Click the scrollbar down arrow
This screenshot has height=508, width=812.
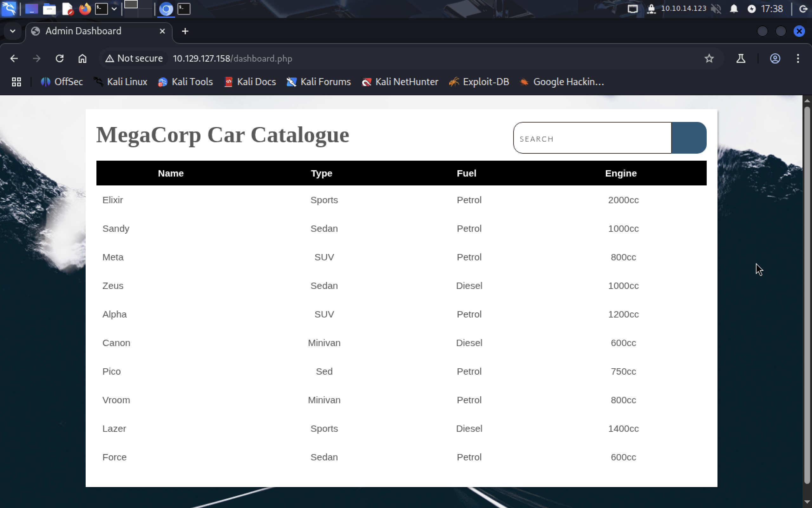(807, 502)
